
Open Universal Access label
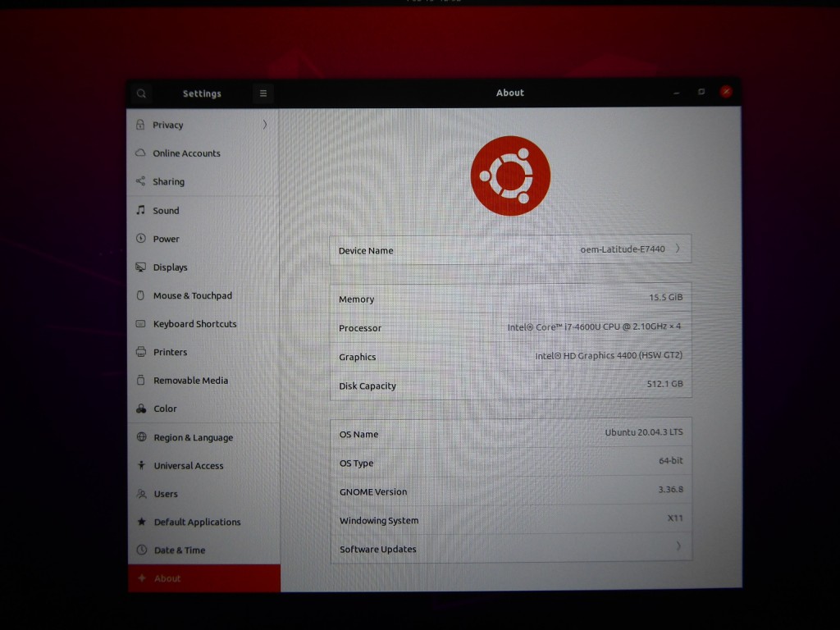click(189, 466)
